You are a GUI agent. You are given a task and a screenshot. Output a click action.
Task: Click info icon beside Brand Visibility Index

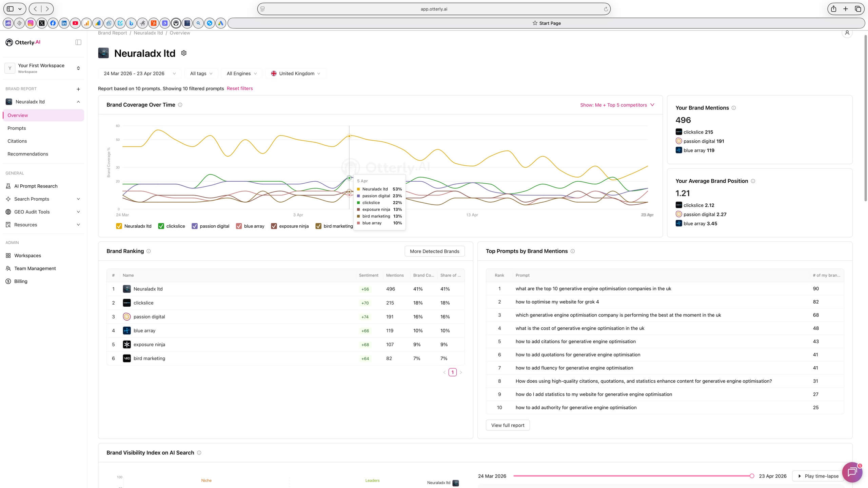[x=199, y=453]
